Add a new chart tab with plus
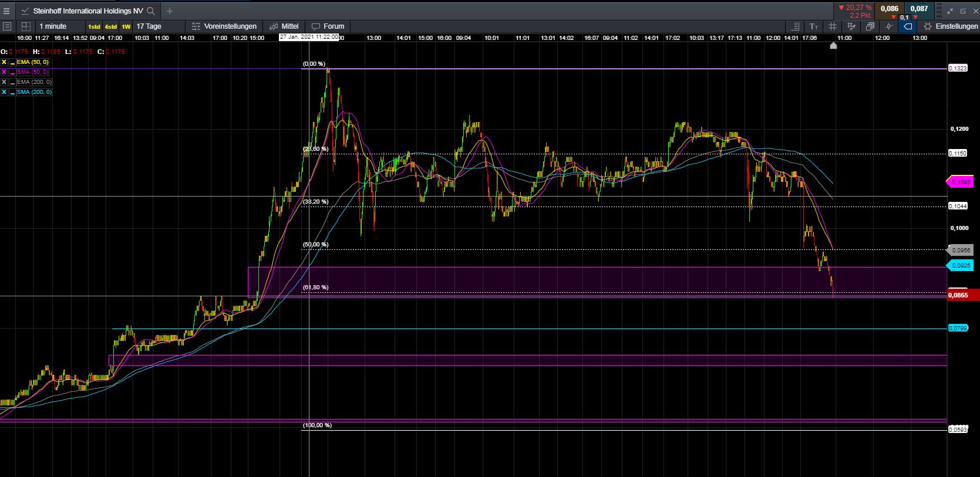This screenshot has height=477, width=980. coord(170,11)
